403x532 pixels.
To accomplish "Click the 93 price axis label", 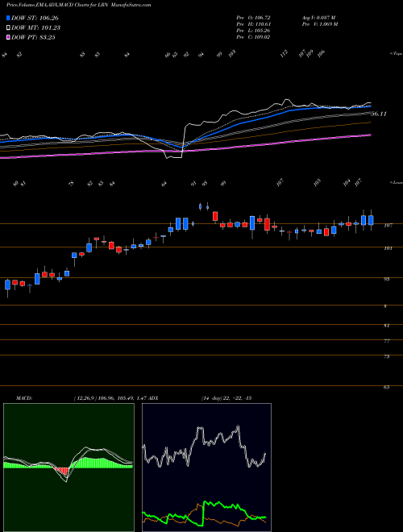I will tap(388, 279).
